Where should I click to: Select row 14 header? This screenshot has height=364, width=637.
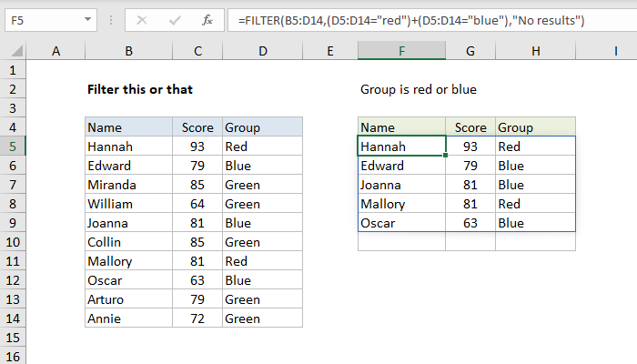tap(13, 318)
